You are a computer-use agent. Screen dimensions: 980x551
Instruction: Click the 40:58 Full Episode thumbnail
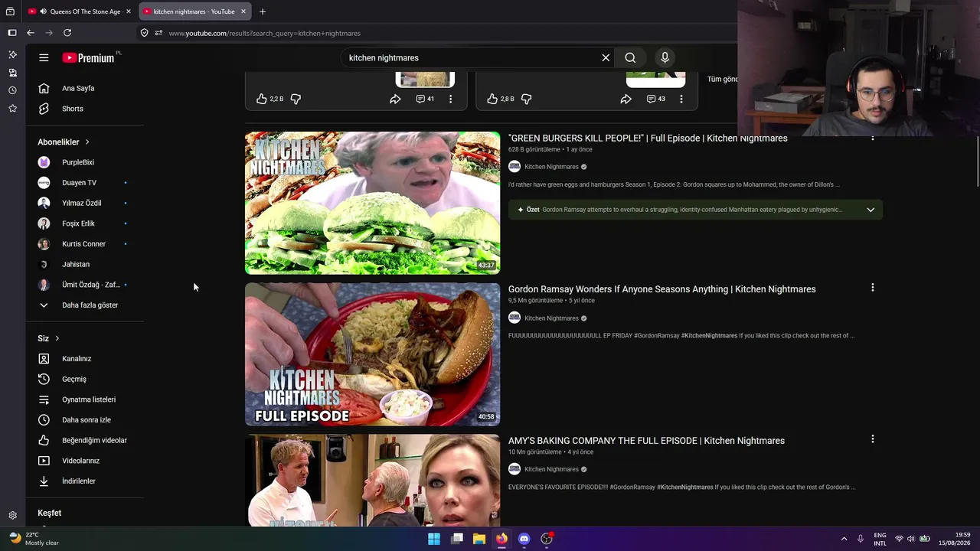tap(372, 354)
